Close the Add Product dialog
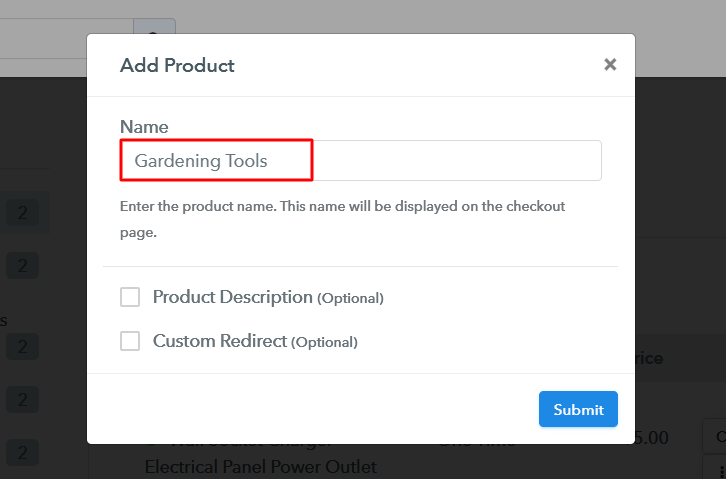 [610, 65]
